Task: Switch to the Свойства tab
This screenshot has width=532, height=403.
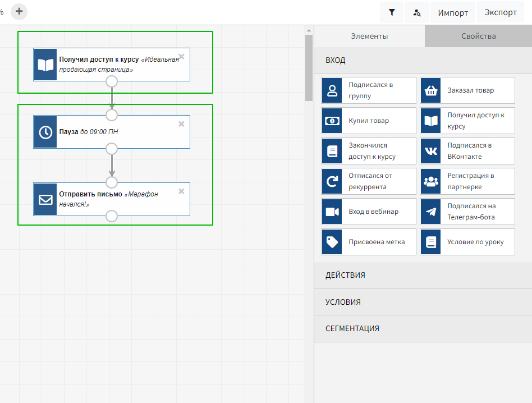Action: click(x=478, y=36)
